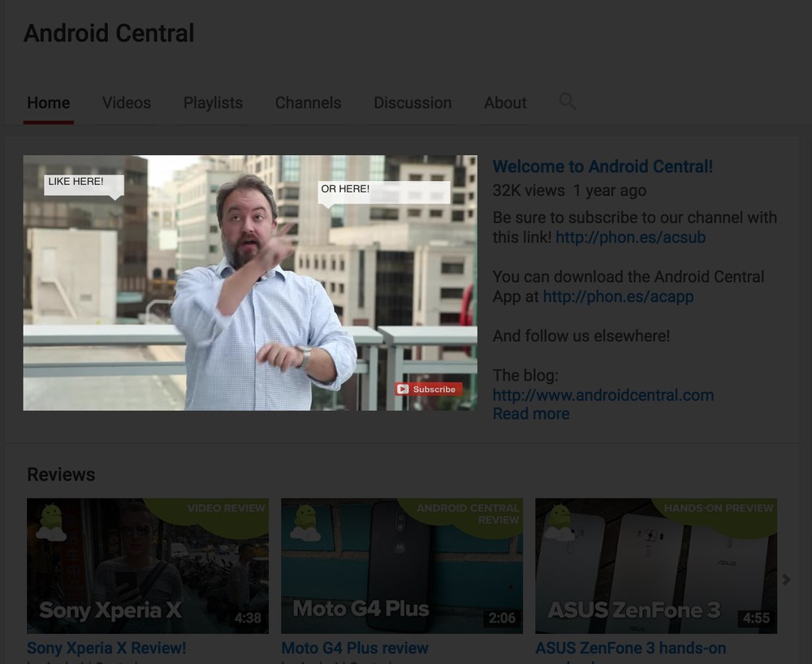Viewport: 812px width, 664px height.
Task: Follow the phon.es/acsub subscribe link
Action: click(x=631, y=238)
